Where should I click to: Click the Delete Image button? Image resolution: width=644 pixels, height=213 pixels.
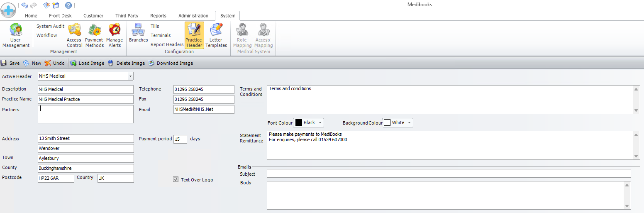[126, 63]
